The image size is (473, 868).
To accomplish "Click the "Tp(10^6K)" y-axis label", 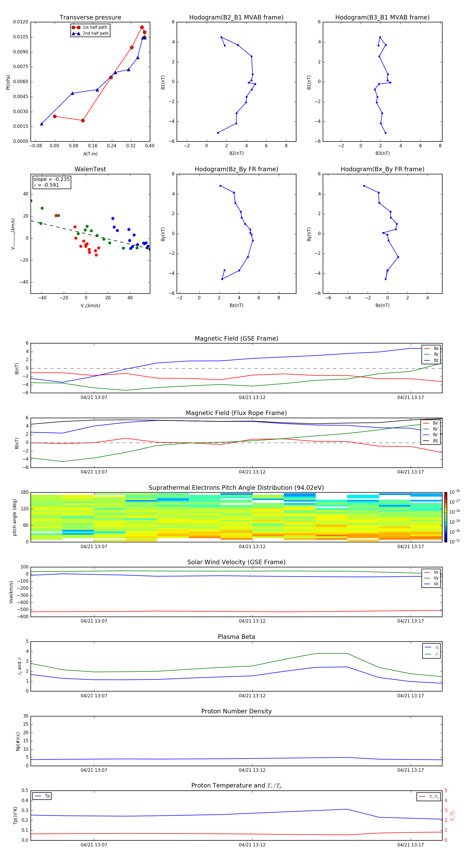I will [x=15, y=815].
